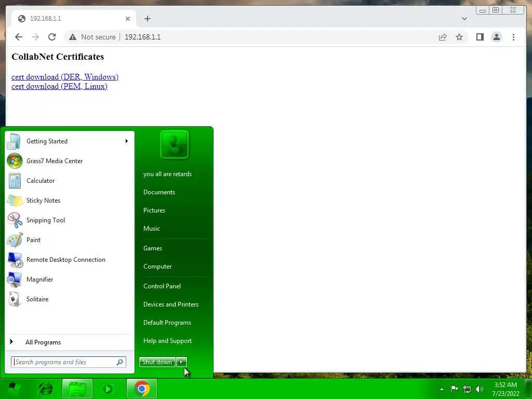
Task: Click the address bar URL 192.168.1.1
Action: click(142, 37)
